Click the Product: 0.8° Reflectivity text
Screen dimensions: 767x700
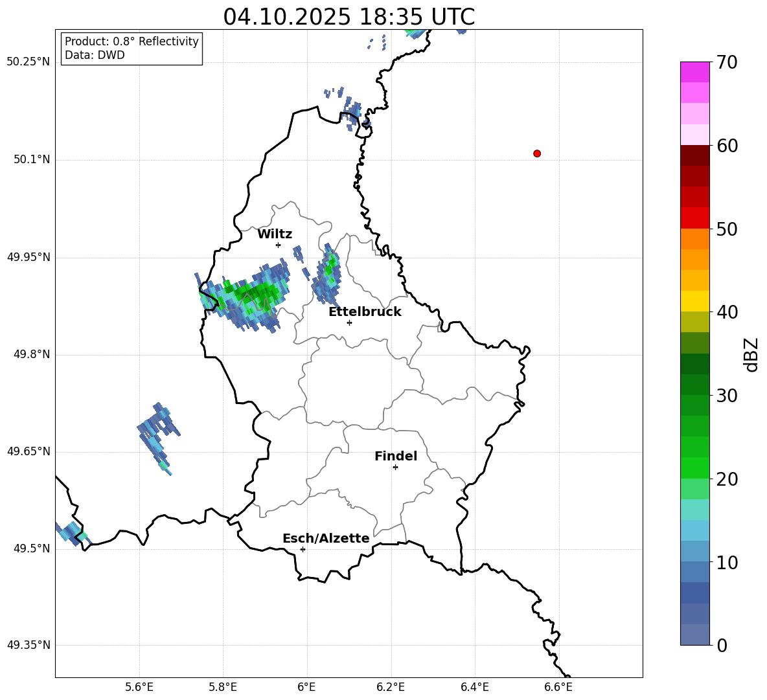click(132, 41)
